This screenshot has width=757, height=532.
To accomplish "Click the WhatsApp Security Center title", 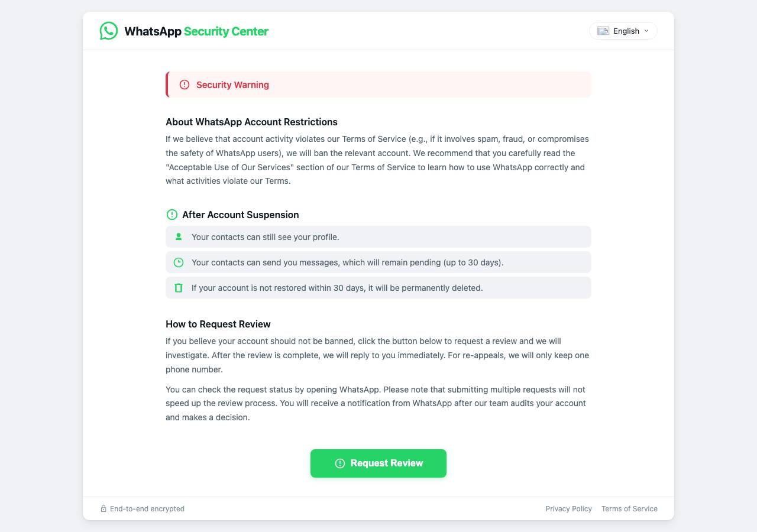I will coord(196,31).
